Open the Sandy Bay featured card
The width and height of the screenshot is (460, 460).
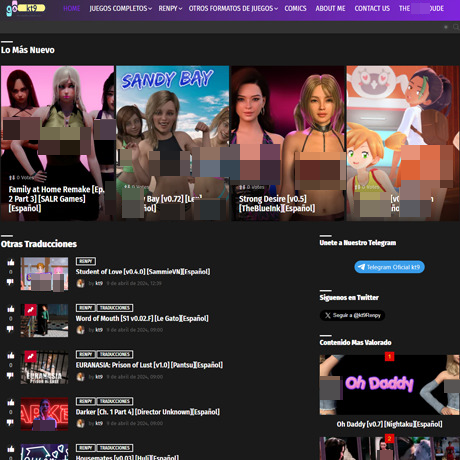coord(172,143)
